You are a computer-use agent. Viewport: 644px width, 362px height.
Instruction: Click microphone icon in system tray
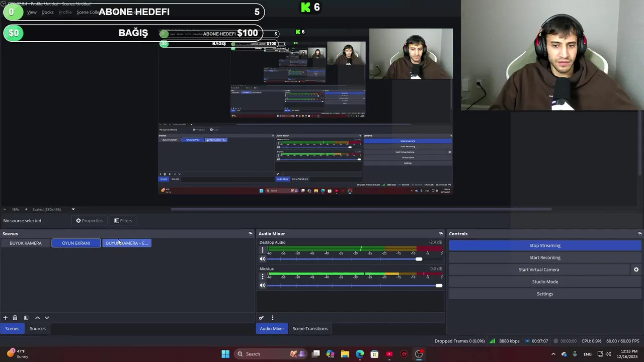pos(575,354)
